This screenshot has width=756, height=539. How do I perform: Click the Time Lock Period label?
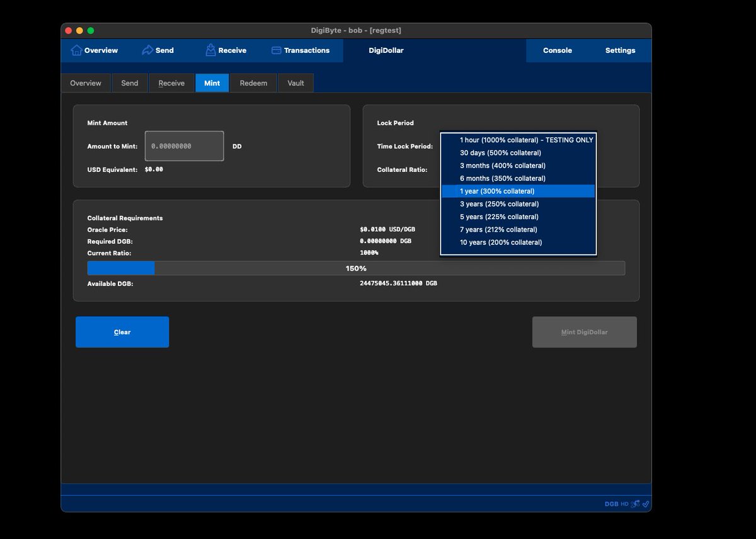(x=405, y=146)
